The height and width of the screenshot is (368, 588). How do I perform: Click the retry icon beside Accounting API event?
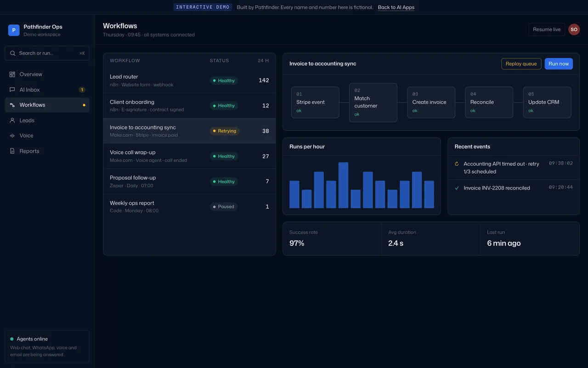457,164
